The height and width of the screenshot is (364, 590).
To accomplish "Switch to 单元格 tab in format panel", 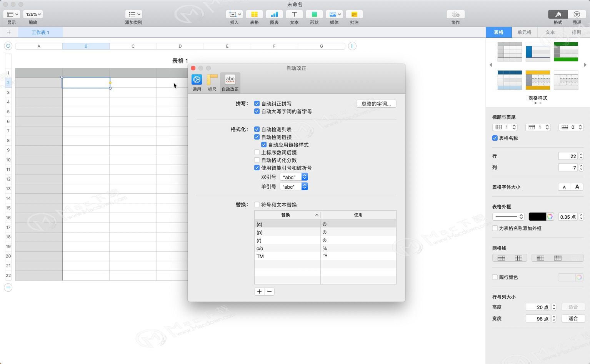I will pyautogui.click(x=524, y=32).
